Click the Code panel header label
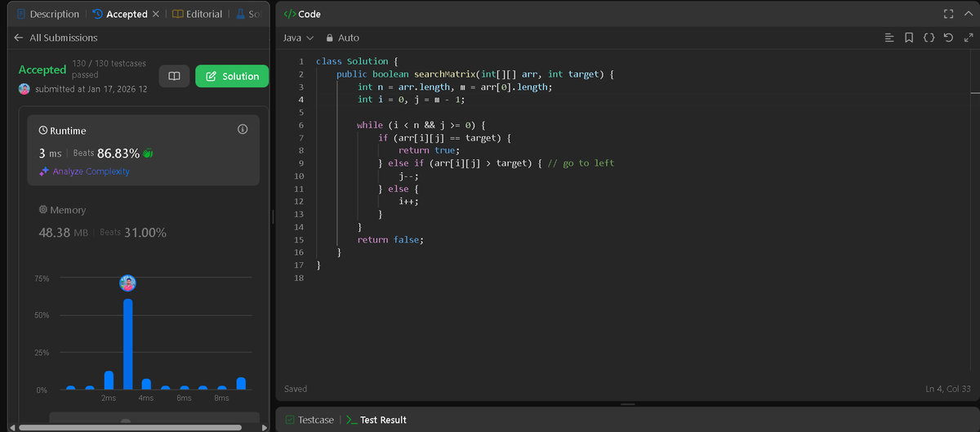Viewport: 980px width, 432px height. pos(302,14)
